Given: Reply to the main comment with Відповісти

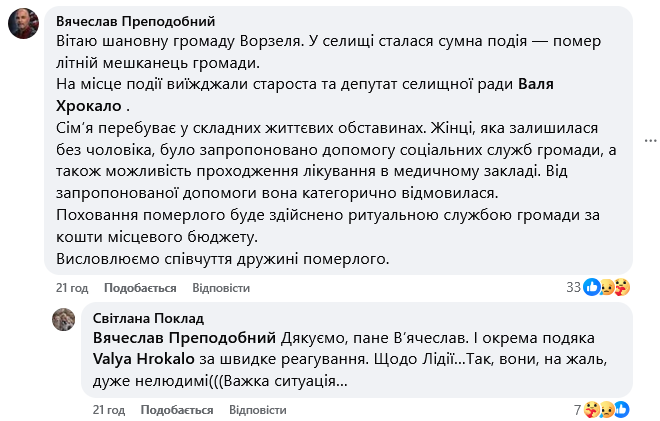Looking at the screenshot, I should 220,288.
